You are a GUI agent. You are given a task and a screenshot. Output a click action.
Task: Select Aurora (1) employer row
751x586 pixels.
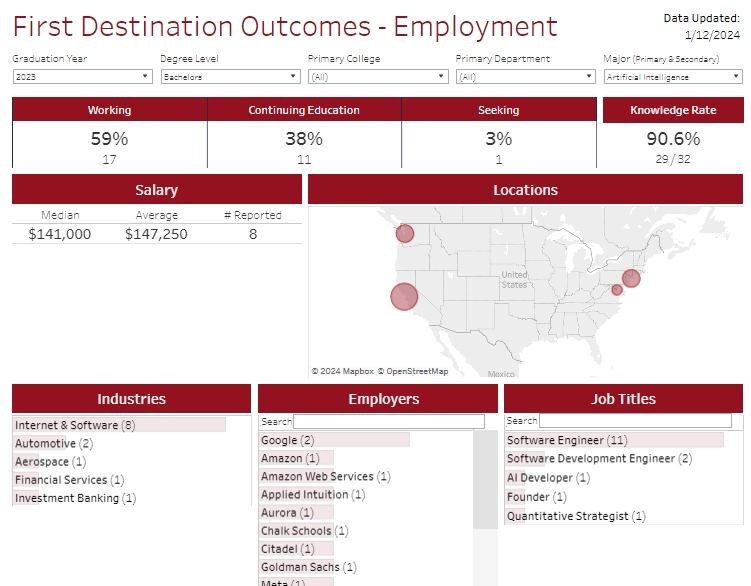pos(296,513)
